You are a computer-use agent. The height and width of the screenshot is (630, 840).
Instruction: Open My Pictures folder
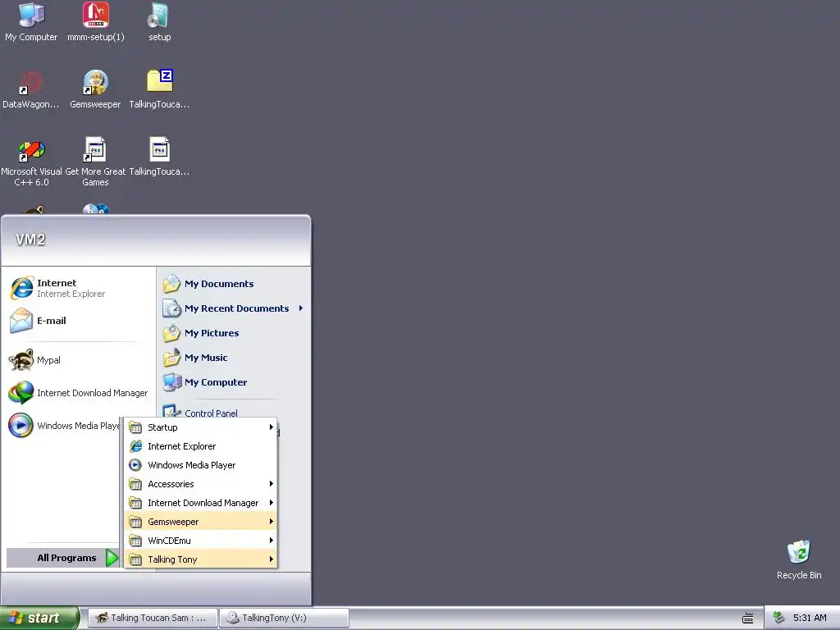[x=233, y=333]
